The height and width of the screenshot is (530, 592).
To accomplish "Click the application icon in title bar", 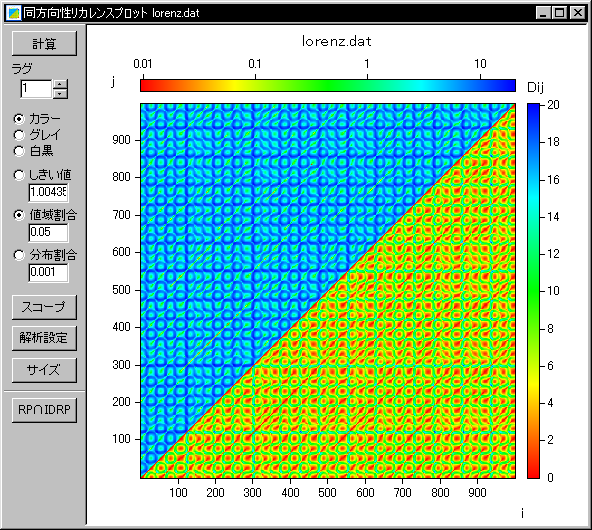I will tap(14, 13).
